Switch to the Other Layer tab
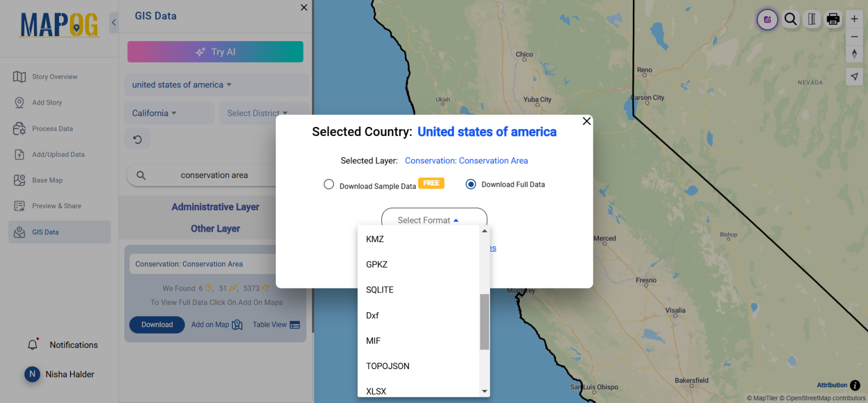Screen dimensions: 868x403 pyautogui.click(x=215, y=228)
